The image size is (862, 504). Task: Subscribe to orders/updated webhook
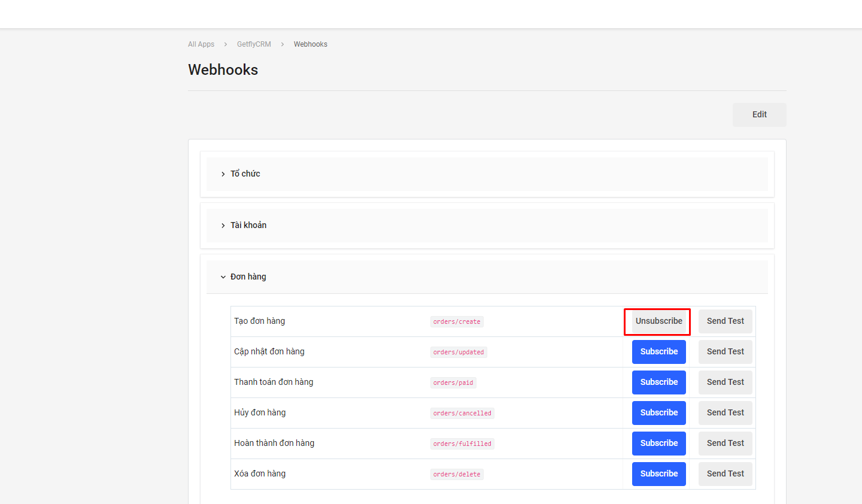658,352
